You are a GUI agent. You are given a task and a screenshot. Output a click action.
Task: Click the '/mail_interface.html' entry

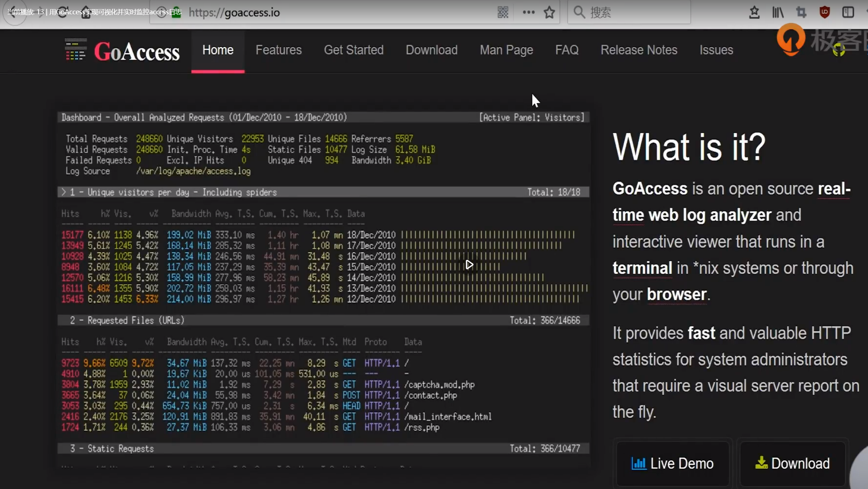tap(448, 416)
